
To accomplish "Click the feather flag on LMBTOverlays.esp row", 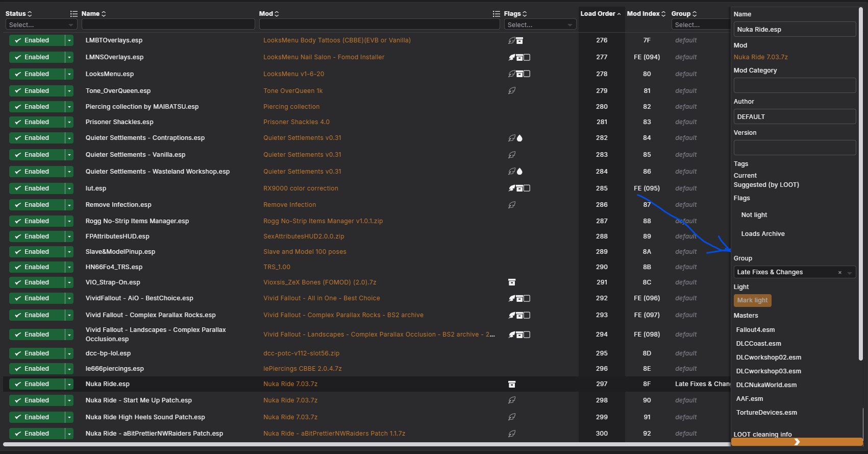I will (x=512, y=40).
